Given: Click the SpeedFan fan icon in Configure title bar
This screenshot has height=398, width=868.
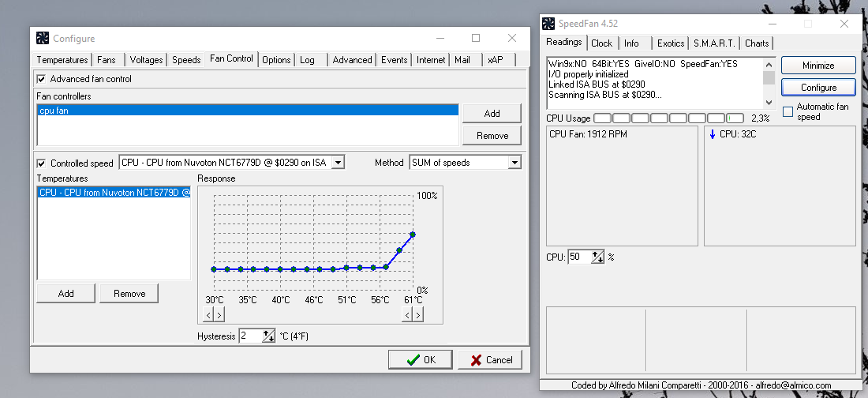Looking at the screenshot, I should point(43,38).
